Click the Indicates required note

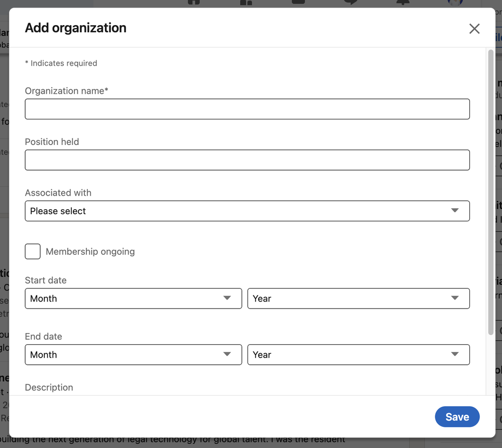(x=61, y=63)
